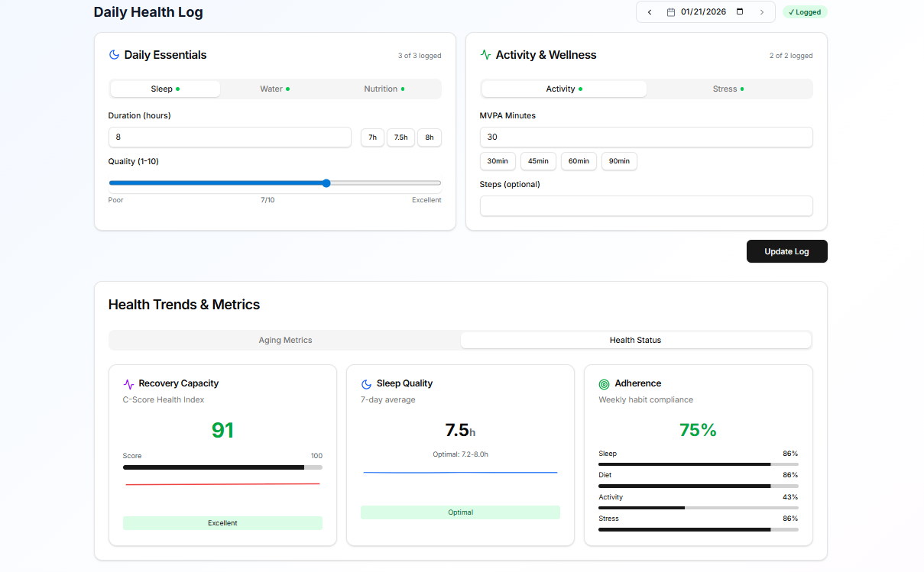Click the '7-day average' subtitle

click(x=388, y=399)
